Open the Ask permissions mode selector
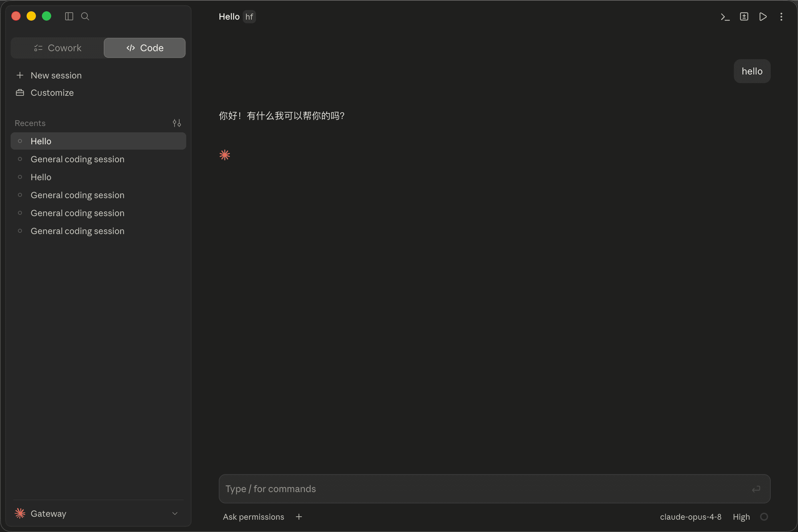This screenshot has height=532, width=798. pos(253,517)
